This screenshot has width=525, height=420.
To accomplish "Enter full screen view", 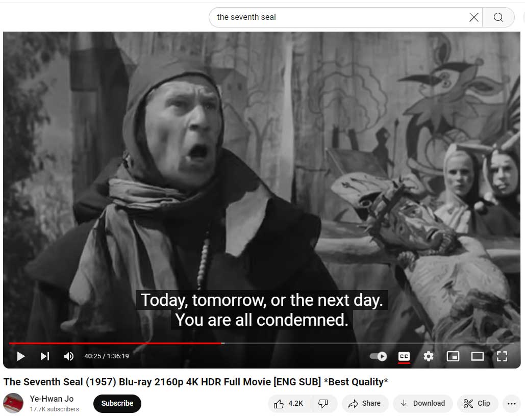I will (502, 356).
